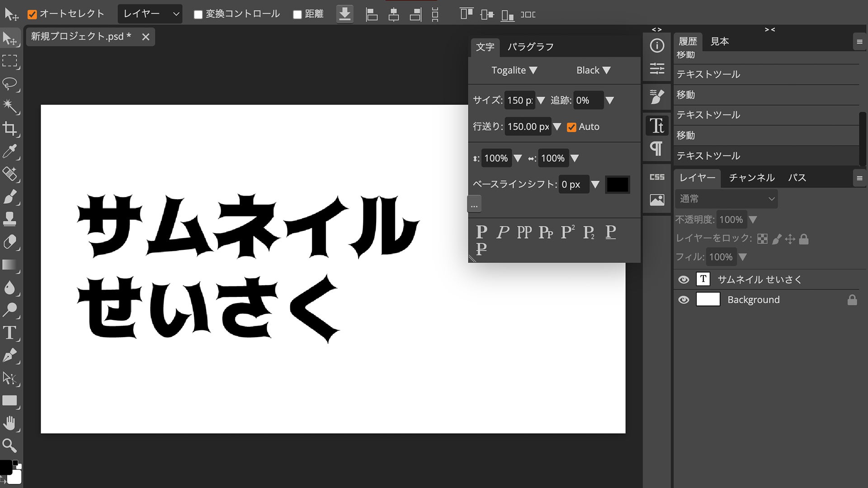Select the Magic Wand tool
This screenshot has width=868, height=488.
tap(9, 106)
